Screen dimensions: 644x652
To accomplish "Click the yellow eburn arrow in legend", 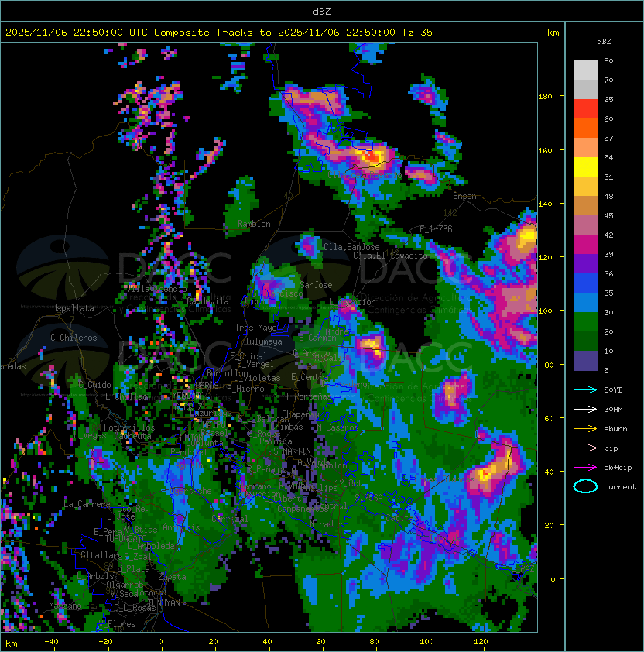I will click(585, 429).
